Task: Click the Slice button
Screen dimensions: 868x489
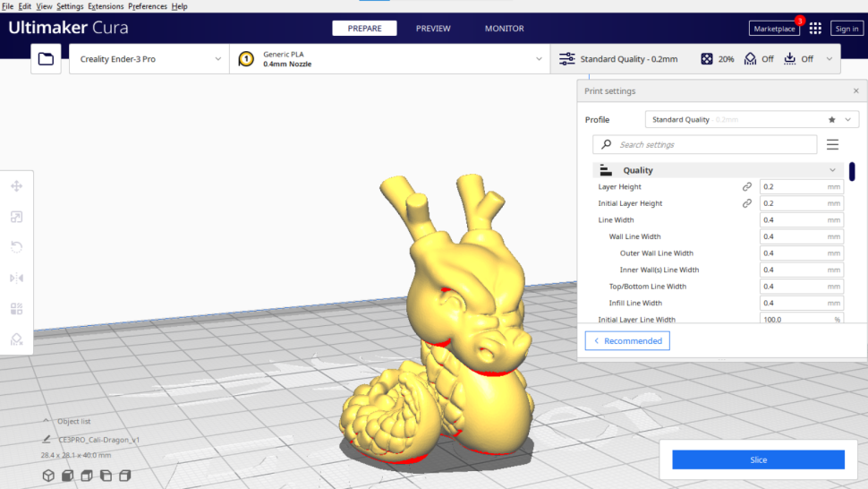Action: tap(759, 459)
